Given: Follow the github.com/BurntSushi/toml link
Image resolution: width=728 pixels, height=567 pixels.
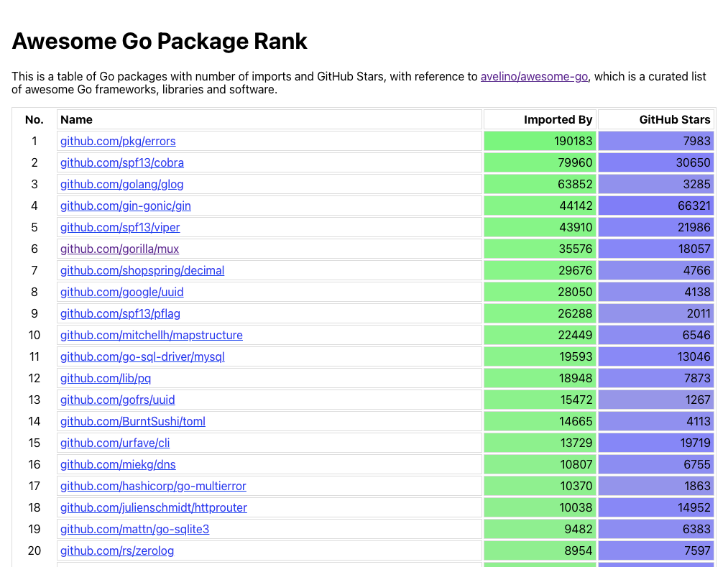Looking at the screenshot, I should 132,421.
